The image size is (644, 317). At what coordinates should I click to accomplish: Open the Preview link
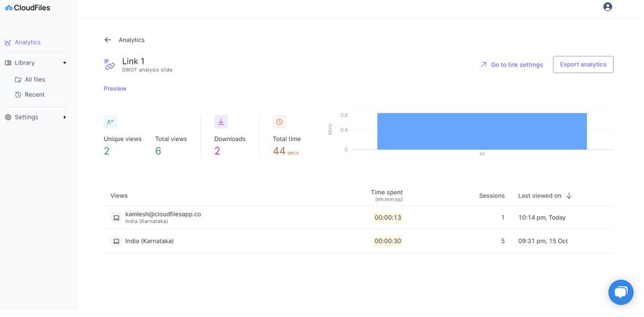click(115, 89)
